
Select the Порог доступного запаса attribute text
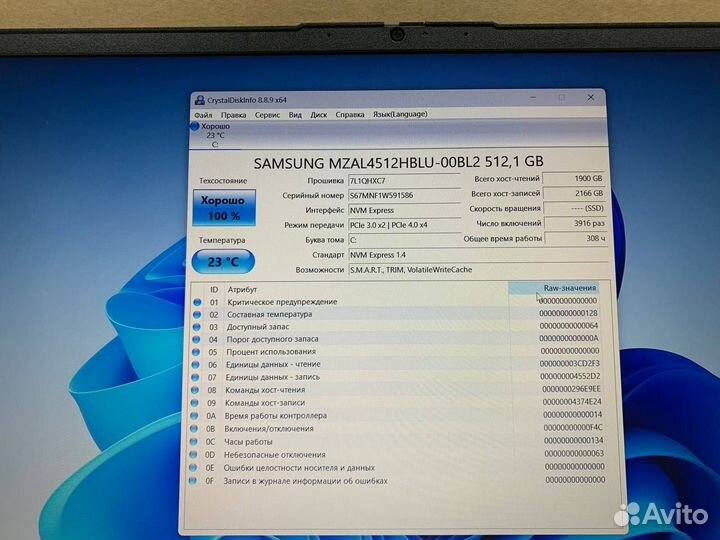tap(272, 339)
